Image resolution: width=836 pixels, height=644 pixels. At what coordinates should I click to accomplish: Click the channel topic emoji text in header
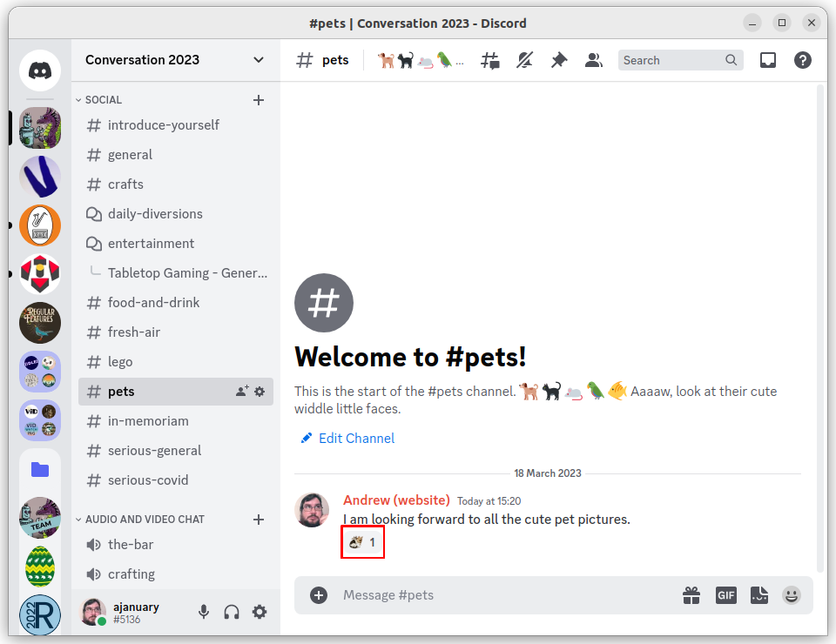(420, 61)
